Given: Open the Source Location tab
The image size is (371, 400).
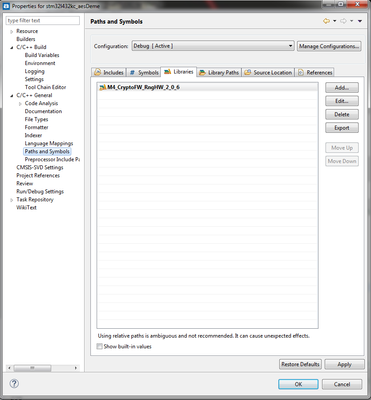Looking at the screenshot, I should [x=268, y=72].
